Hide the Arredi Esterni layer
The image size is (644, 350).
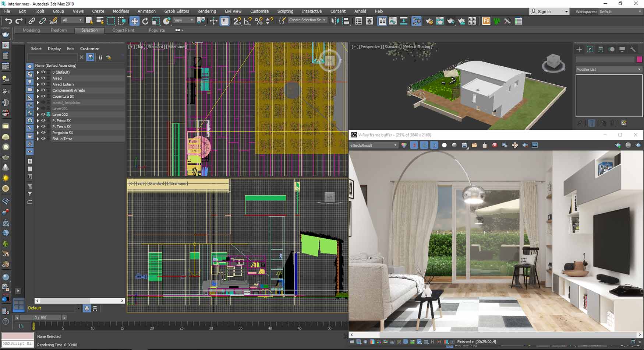click(43, 84)
